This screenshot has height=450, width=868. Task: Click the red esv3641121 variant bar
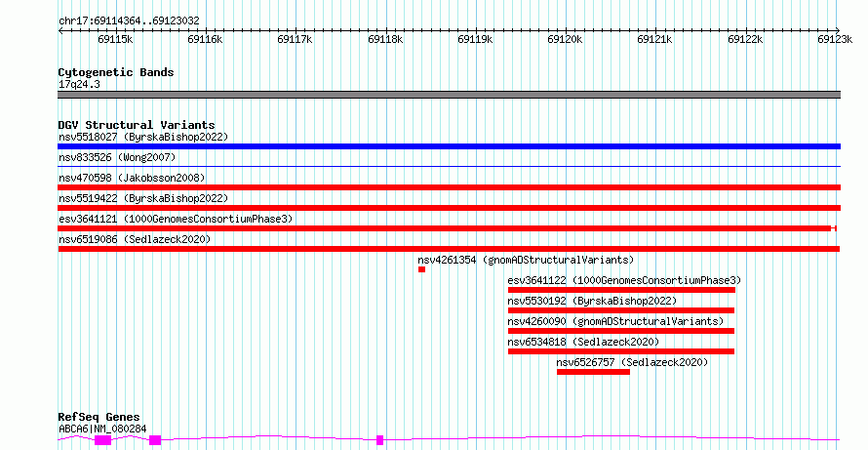coord(447,228)
